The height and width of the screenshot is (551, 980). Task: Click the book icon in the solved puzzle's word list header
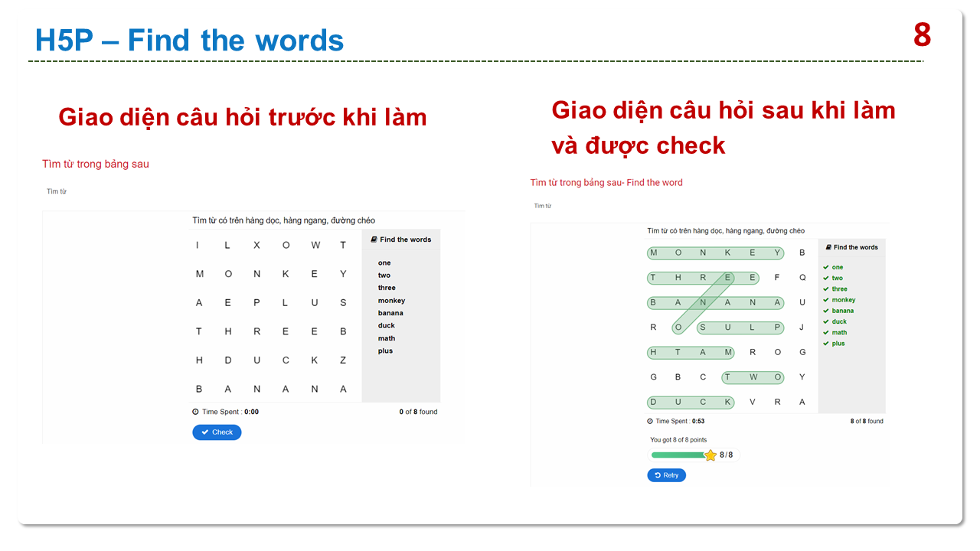point(828,247)
